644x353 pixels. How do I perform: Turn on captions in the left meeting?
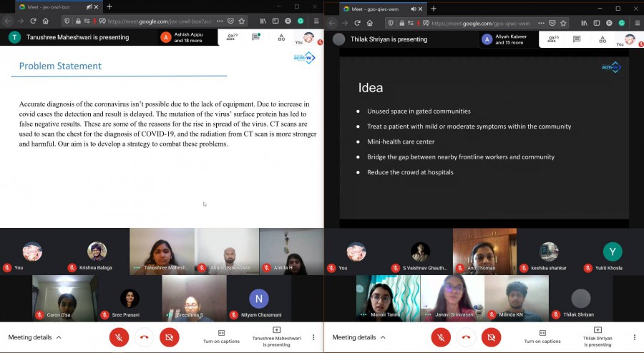pos(221,337)
